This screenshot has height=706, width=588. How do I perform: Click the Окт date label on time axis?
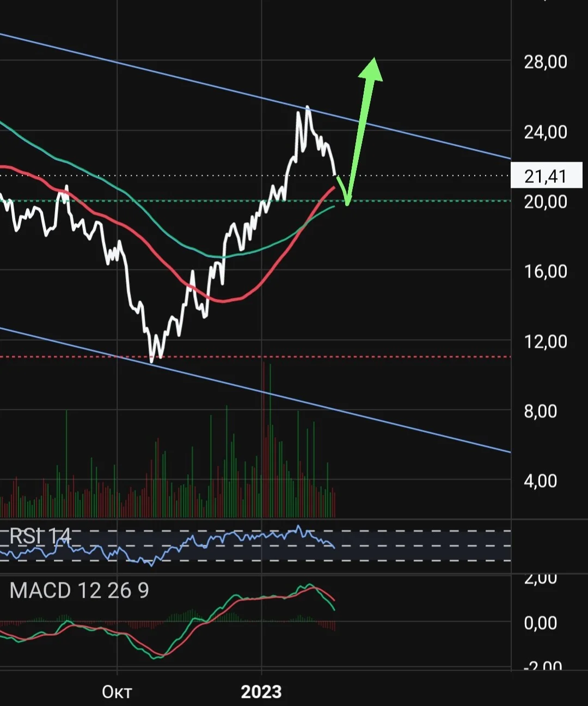click(x=117, y=692)
